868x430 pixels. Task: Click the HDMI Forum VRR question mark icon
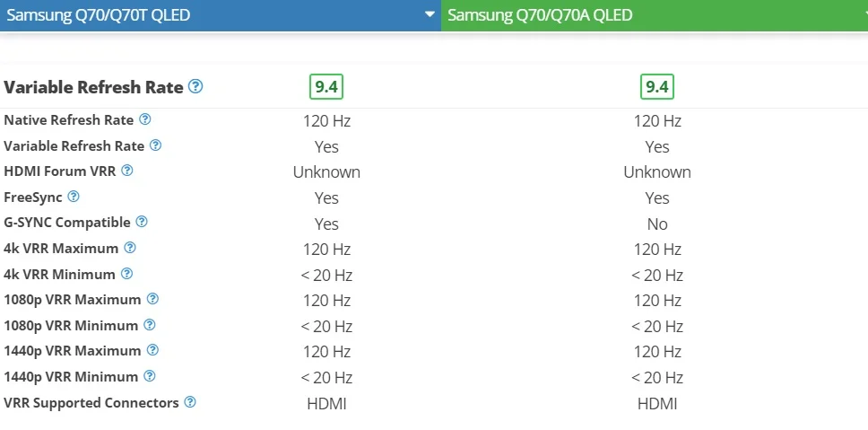(126, 171)
